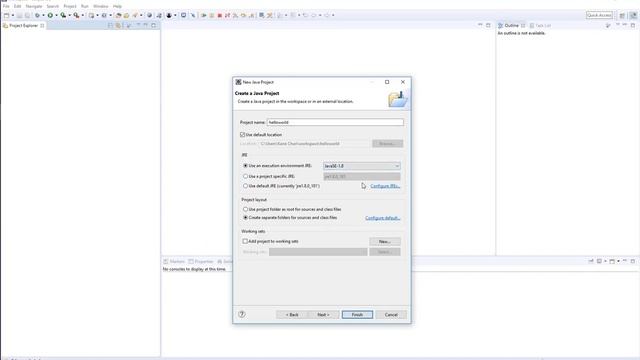Open the dropdown arrow next to Debug icon

coord(43,15)
